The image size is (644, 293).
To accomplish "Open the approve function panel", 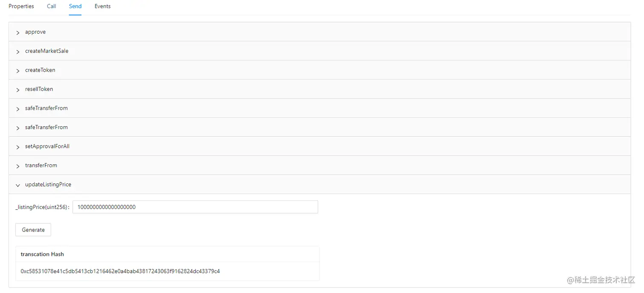I will 319,32.
